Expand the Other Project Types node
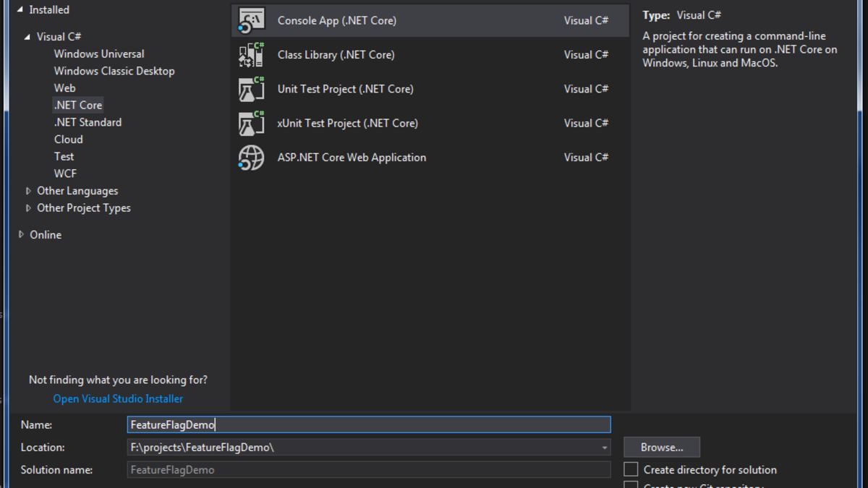Screen dimensions: 868x488 (x=28, y=208)
